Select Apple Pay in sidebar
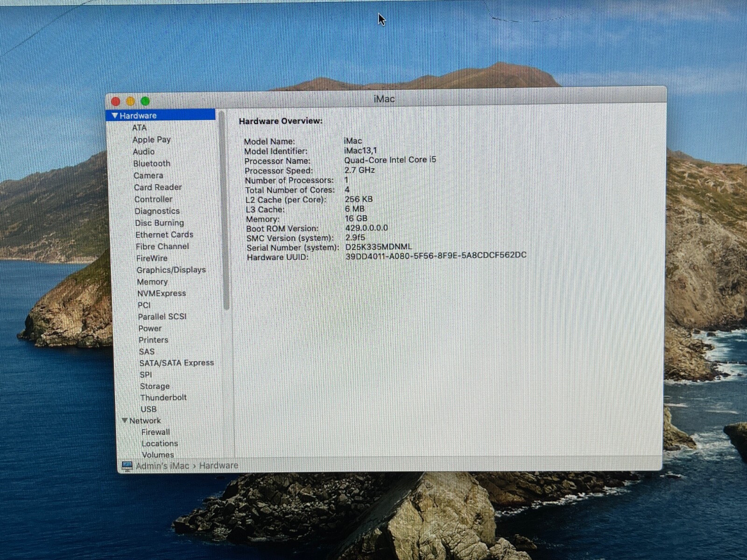The image size is (747, 560). point(151,140)
